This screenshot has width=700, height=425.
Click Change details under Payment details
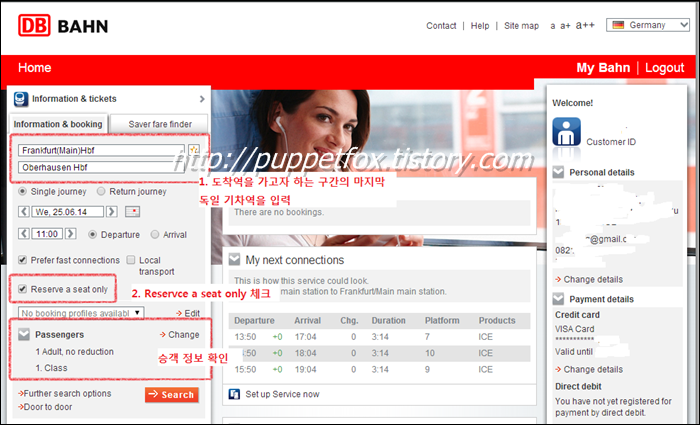[x=589, y=370]
